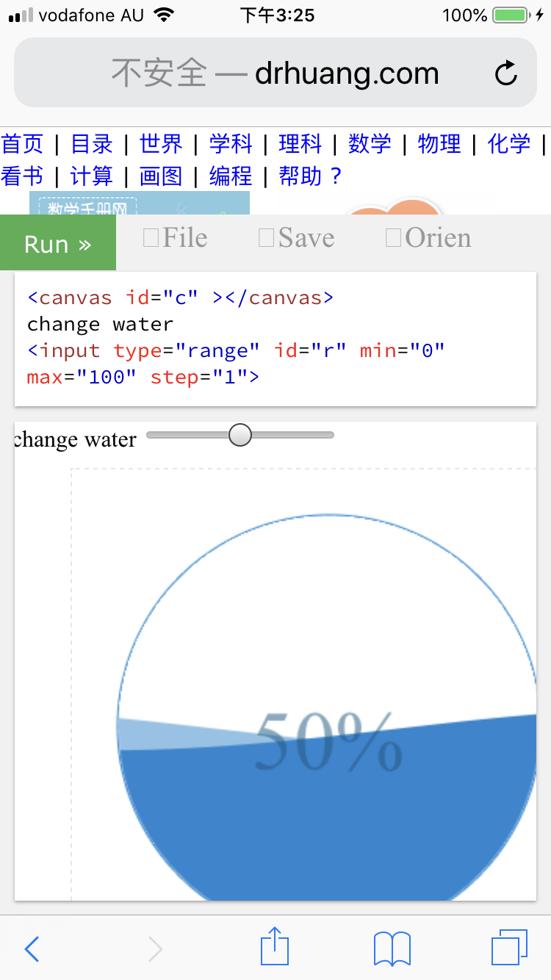Tap the Orien toolbar option

pos(428,238)
